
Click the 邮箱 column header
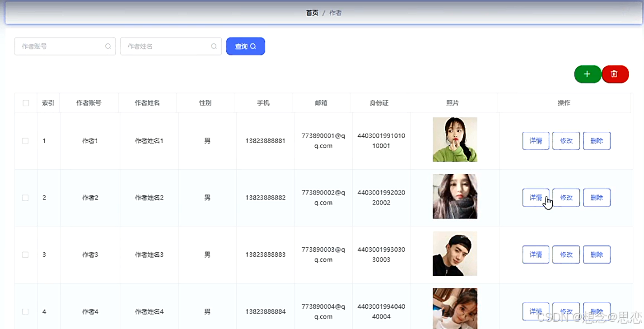321,103
